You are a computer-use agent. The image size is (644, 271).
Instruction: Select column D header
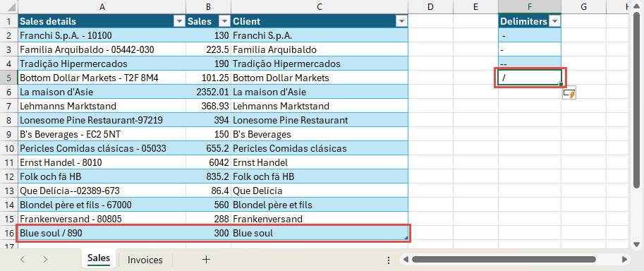(x=430, y=6)
